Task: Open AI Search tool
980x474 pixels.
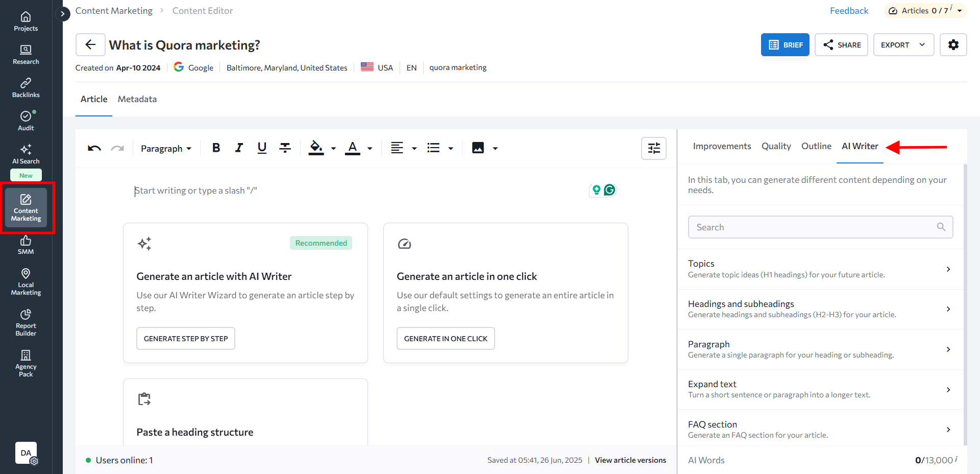Action: [26, 154]
